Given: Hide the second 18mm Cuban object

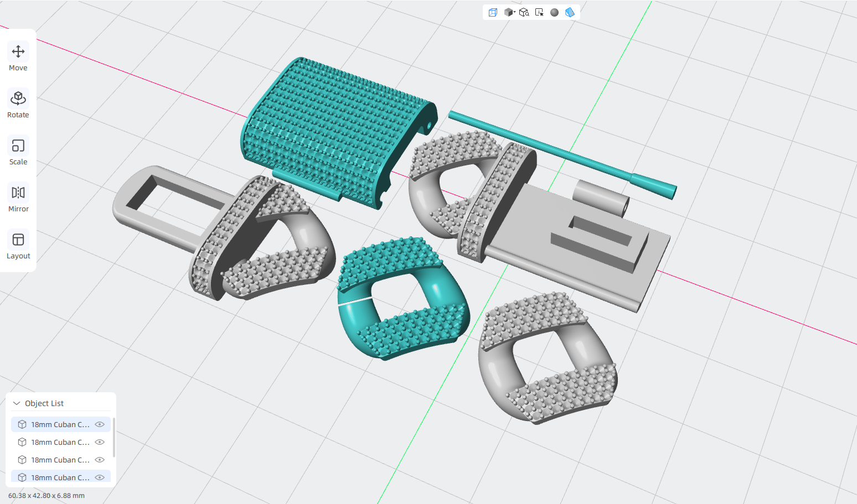Looking at the screenshot, I should point(100,442).
